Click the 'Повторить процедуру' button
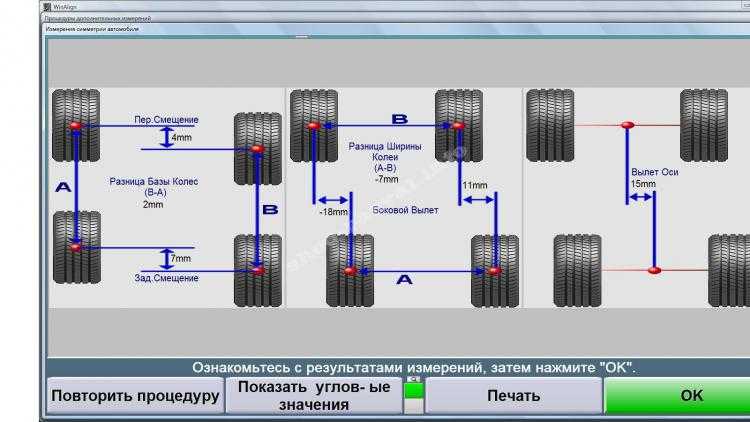Viewport: 750px width, 422px height. point(135,396)
